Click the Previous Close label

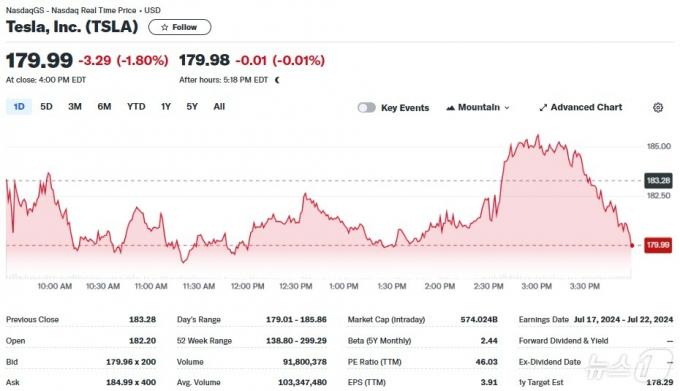(32, 319)
